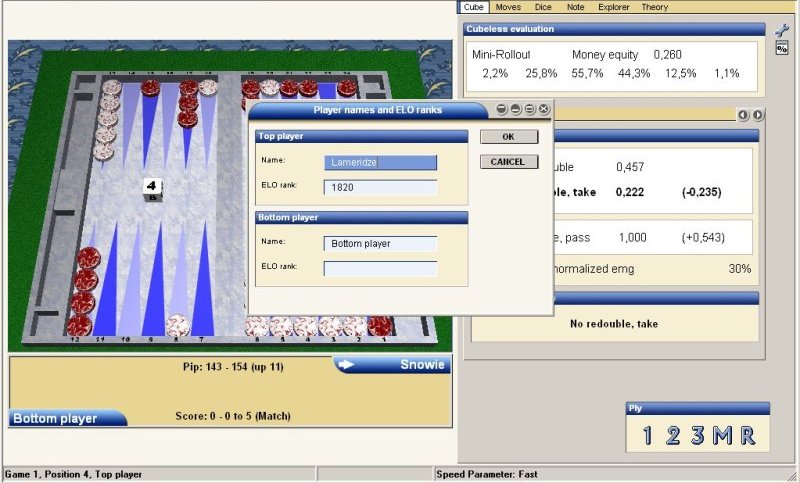Select 1-ply evaluation

coord(647,435)
